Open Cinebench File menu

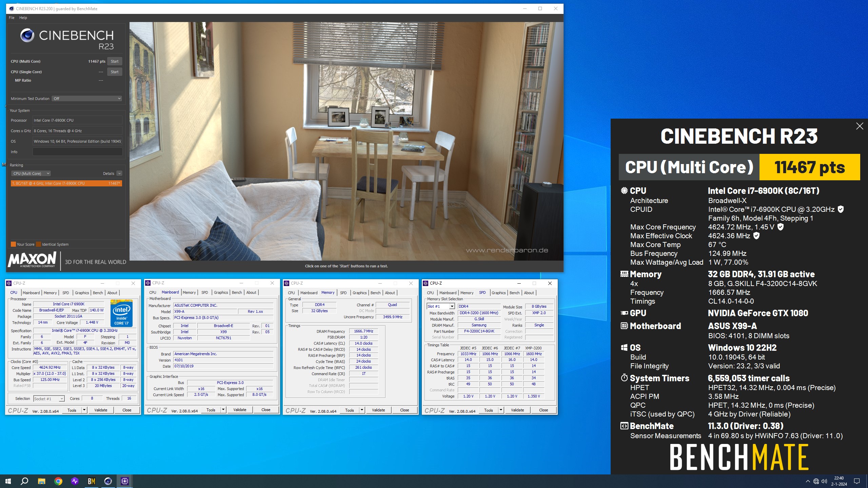(12, 18)
